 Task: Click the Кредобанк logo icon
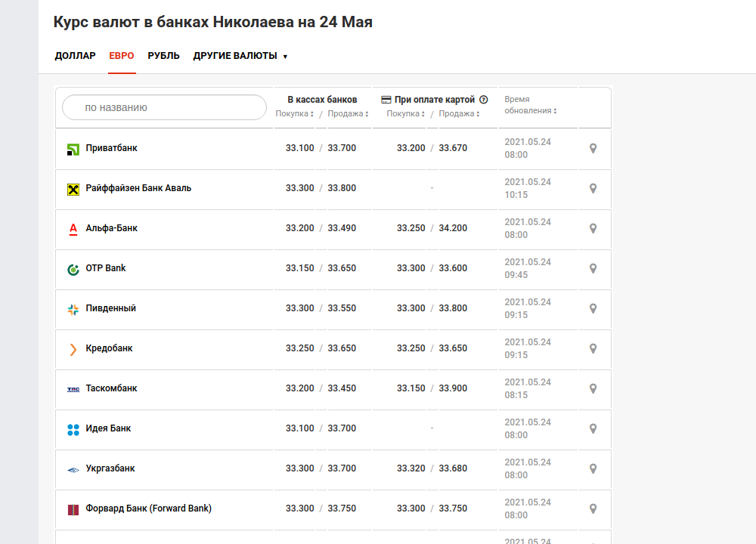(73, 349)
